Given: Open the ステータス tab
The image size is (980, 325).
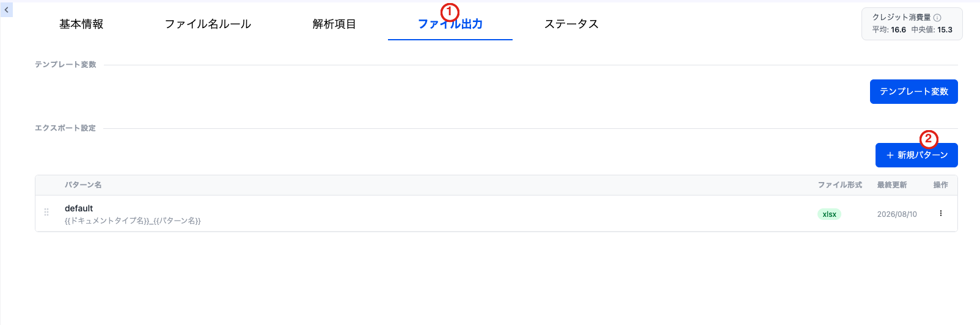Looking at the screenshot, I should tap(571, 24).
